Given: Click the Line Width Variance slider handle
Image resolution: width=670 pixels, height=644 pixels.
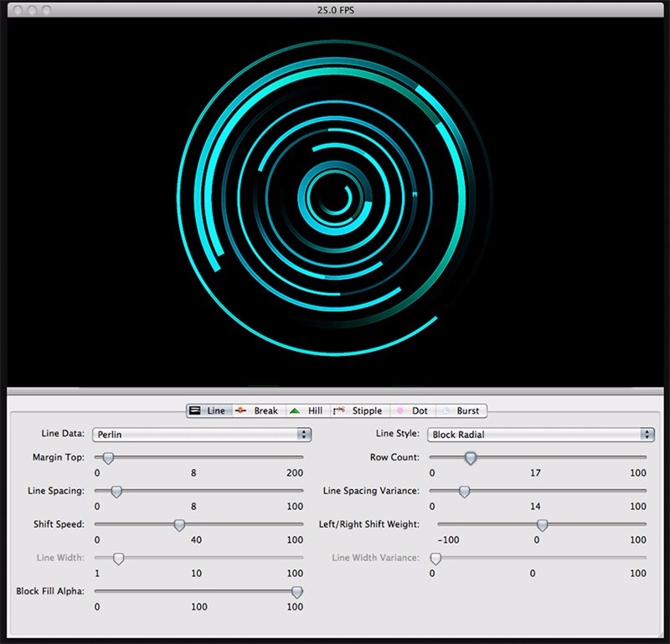Looking at the screenshot, I should pos(435,559).
